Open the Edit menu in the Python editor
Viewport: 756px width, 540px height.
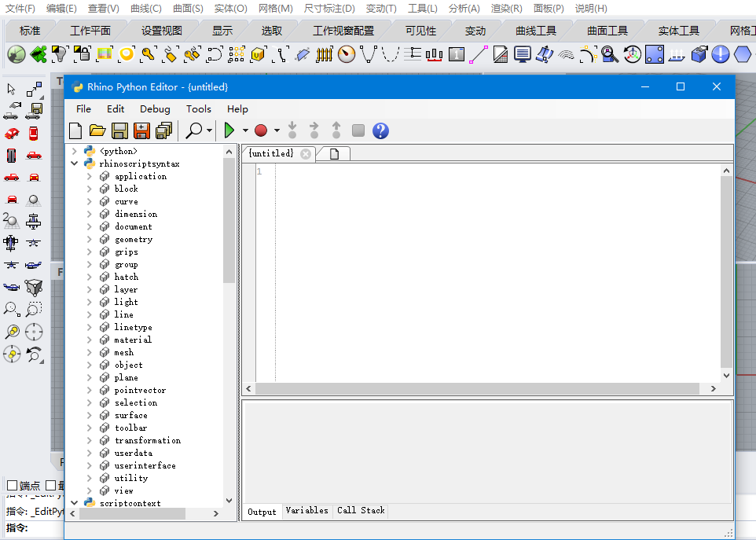pos(116,109)
